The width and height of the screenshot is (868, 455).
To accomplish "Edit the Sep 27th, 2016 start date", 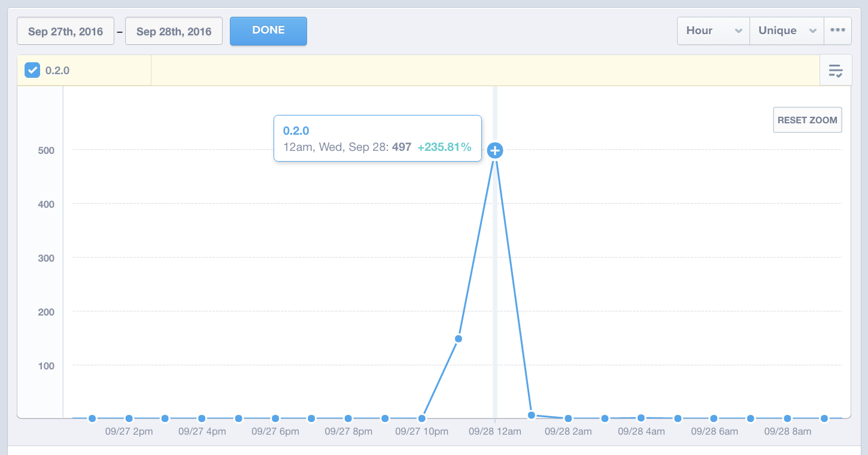I will coord(65,31).
